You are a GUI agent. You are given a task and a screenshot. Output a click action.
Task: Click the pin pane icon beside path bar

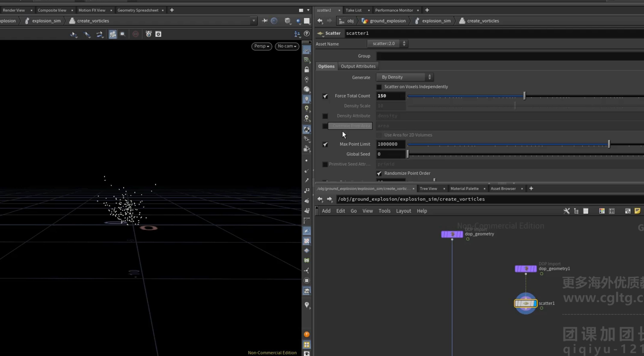[x=265, y=21]
